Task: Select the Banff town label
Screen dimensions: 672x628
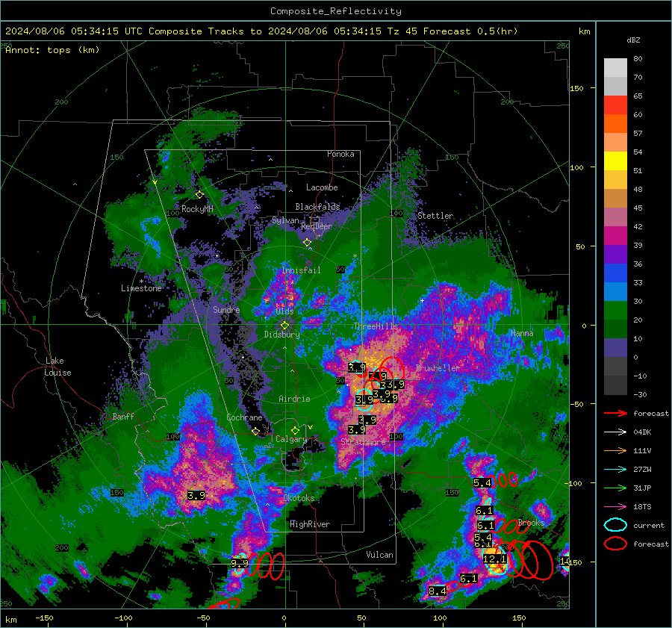Action: click(x=123, y=416)
